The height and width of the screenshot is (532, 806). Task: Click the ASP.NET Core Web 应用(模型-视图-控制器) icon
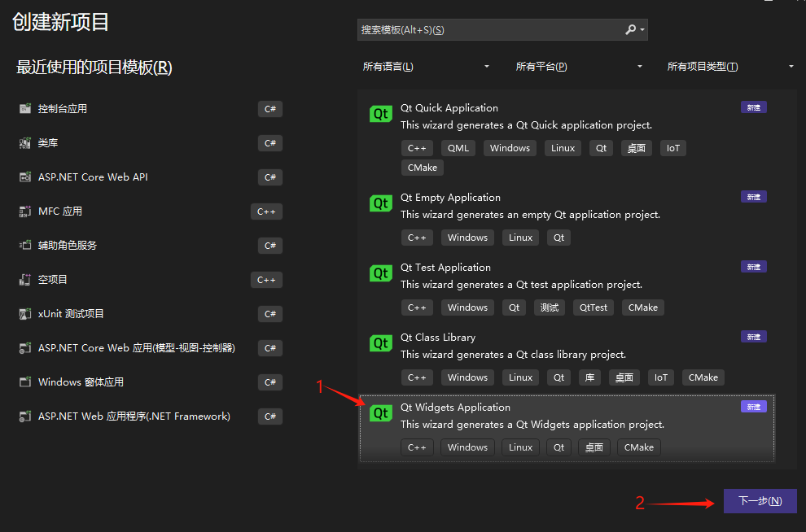[x=24, y=347]
